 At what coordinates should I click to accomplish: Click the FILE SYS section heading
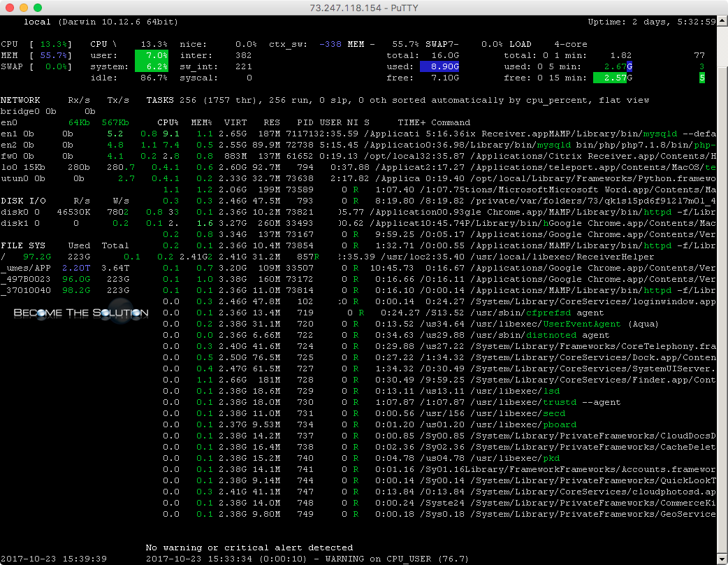click(23, 245)
